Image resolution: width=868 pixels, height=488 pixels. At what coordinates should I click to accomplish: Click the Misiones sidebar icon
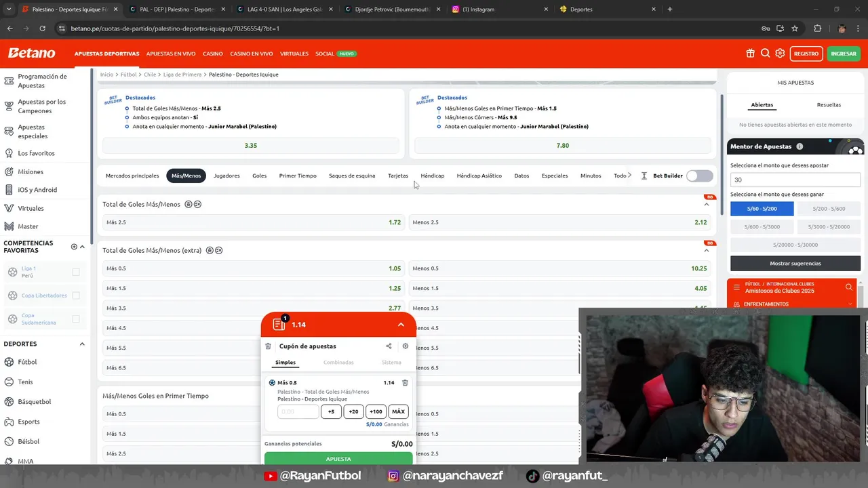9,171
